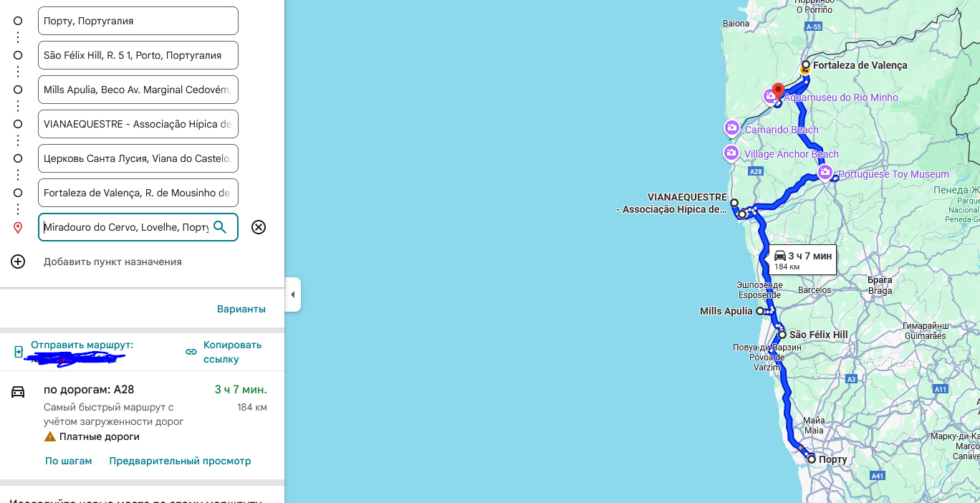
Task: Click the Порту, Португалия starting point field
Action: point(138,21)
